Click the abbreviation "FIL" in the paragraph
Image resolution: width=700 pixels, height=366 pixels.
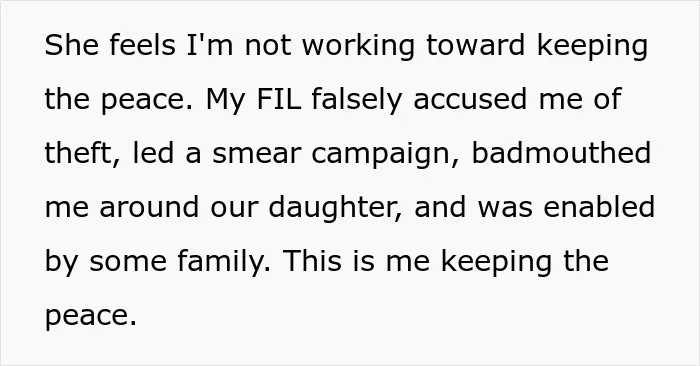click(279, 99)
